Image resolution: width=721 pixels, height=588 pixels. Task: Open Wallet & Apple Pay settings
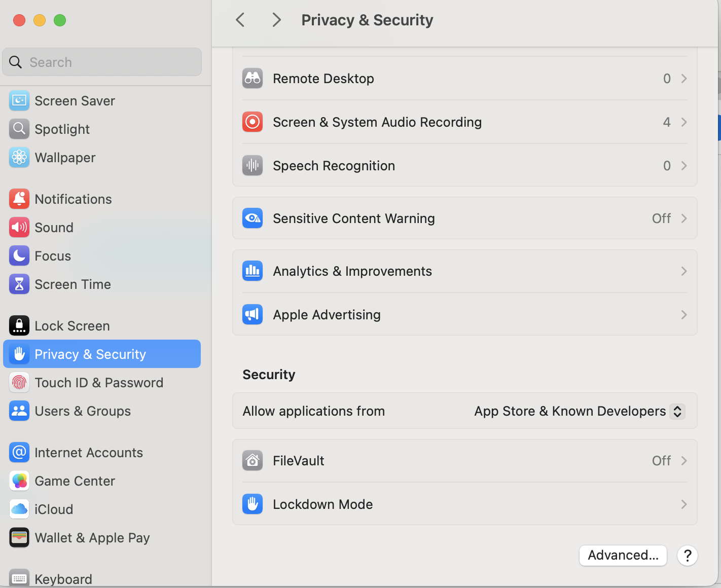(92, 538)
